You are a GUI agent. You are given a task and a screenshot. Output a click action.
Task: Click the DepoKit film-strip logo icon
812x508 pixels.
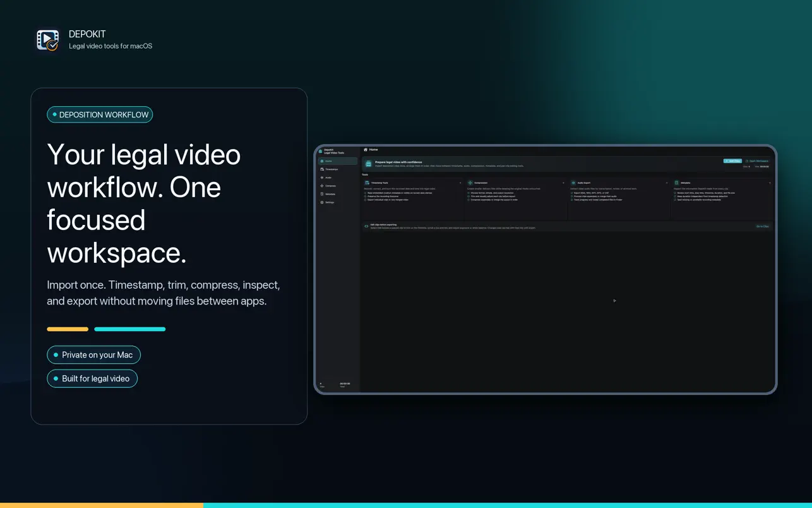[47, 40]
